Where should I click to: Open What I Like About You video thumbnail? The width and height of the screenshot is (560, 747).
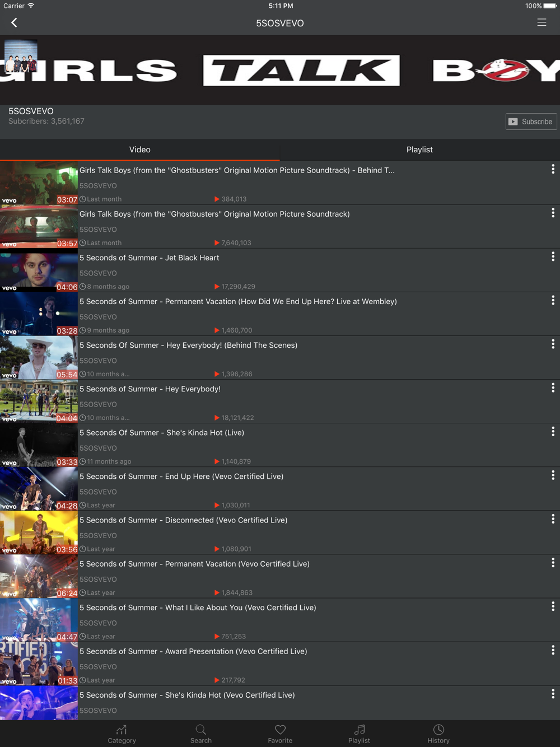tap(39, 620)
